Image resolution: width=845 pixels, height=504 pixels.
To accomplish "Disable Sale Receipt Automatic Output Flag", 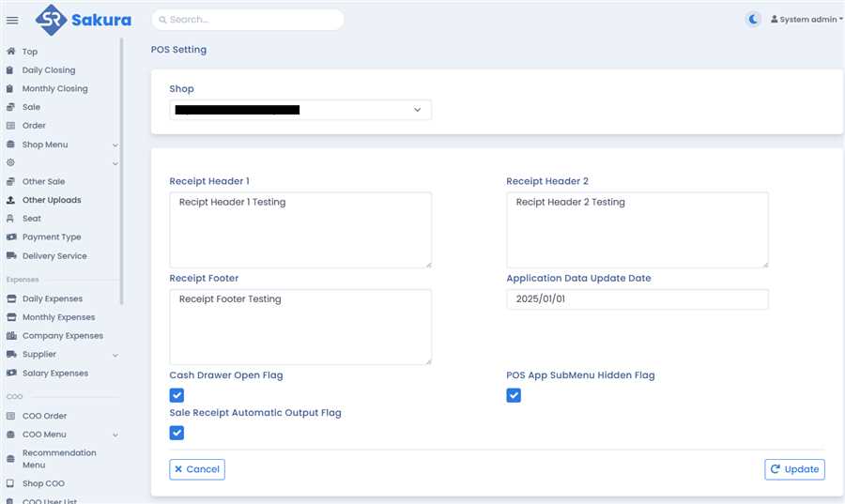I will tap(177, 433).
